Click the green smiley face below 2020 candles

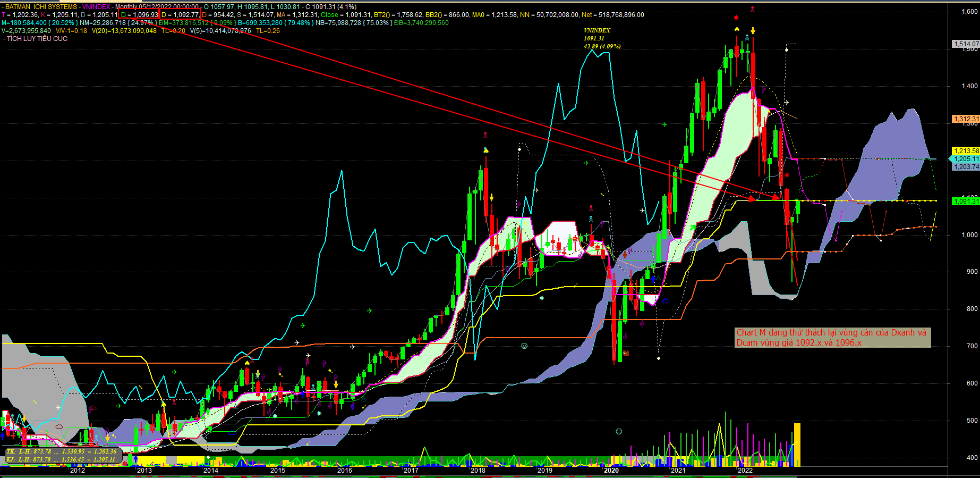tap(619, 431)
